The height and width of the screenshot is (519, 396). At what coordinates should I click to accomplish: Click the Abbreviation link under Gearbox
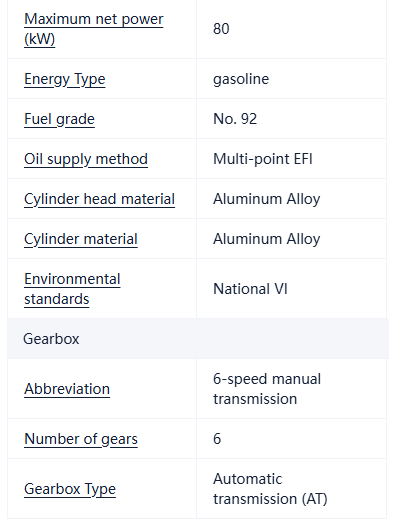pos(67,389)
